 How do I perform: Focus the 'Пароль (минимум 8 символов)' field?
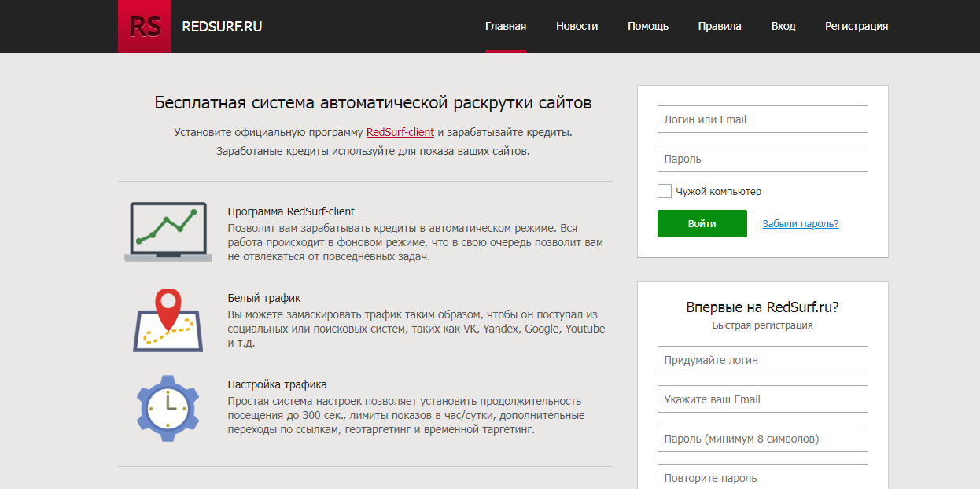(x=762, y=439)
